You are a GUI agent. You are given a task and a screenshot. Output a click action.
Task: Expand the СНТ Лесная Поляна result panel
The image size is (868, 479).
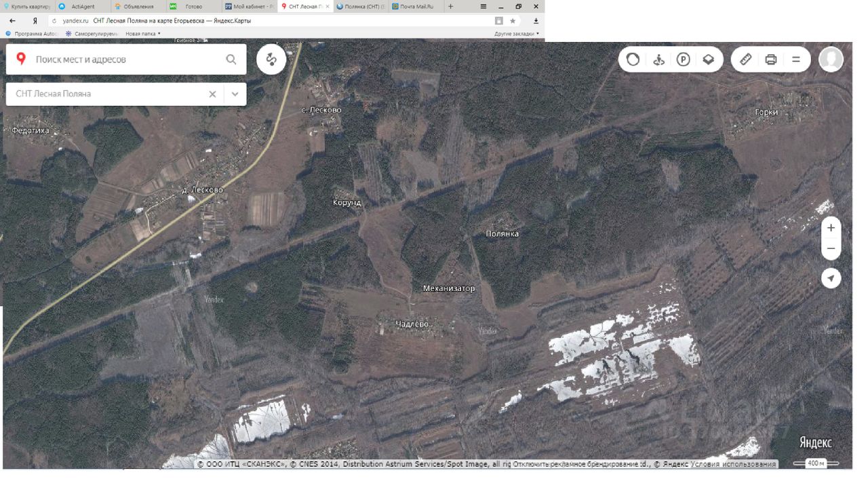pos(235,94)
